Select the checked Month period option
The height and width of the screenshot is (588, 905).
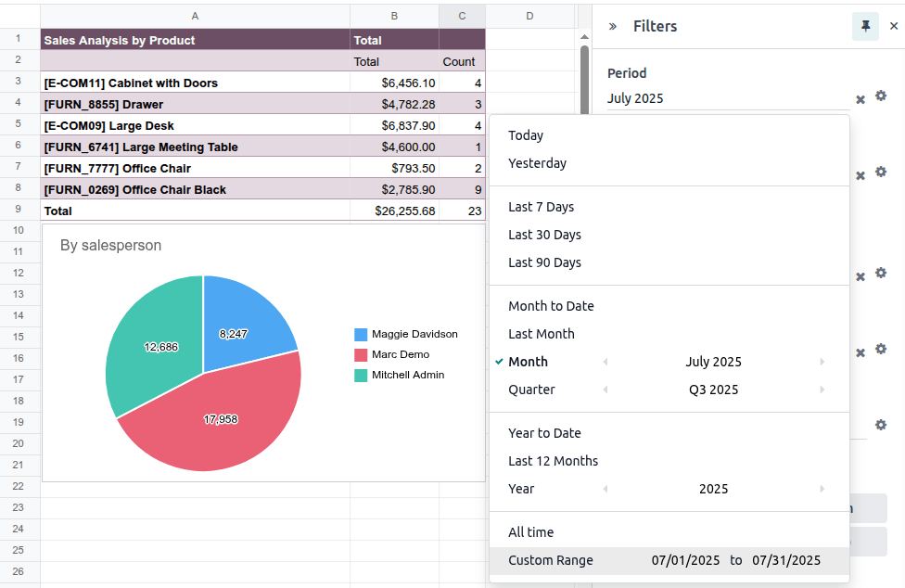(x=528, y=362)
